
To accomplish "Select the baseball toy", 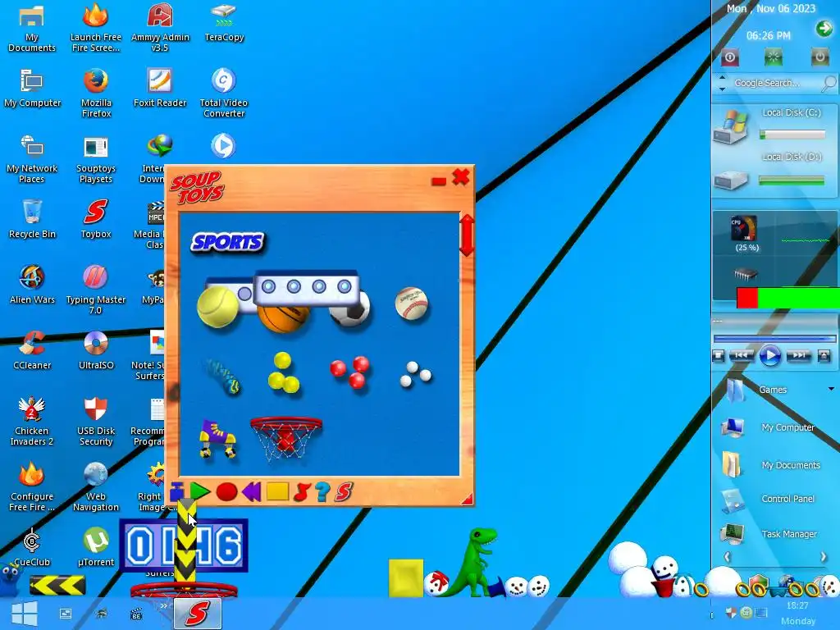I will (412, 304).
